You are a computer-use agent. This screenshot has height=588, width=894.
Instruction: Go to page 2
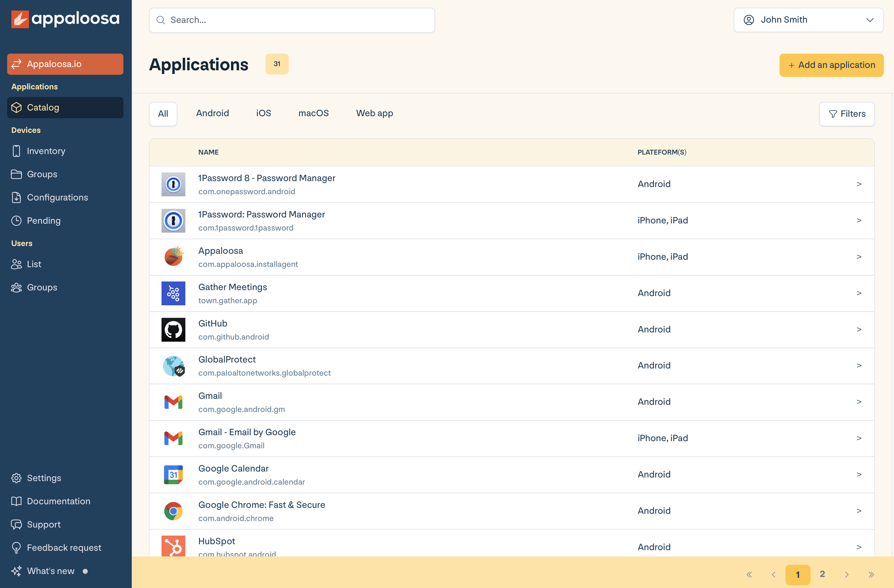click(x=822, y=575)
